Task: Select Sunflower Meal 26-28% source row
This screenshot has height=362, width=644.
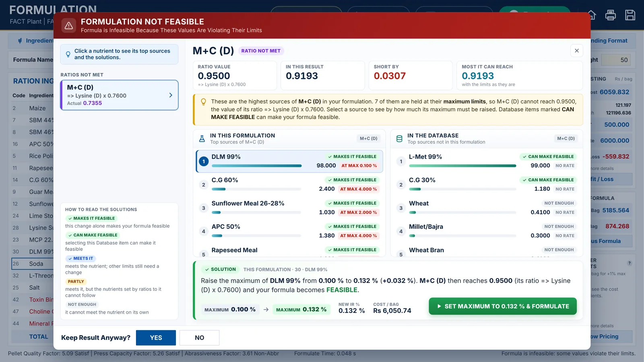Action: pos(289,208)
